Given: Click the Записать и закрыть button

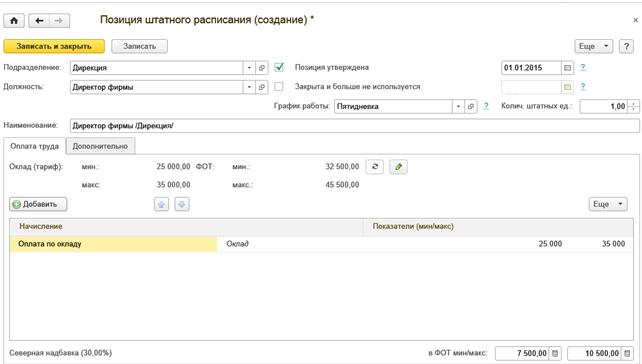Looking at the screenshot, I should coord(54,46).
